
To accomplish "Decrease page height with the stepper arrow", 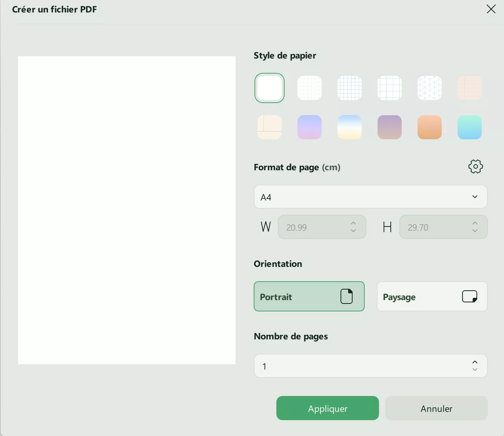I will point(475,231).
